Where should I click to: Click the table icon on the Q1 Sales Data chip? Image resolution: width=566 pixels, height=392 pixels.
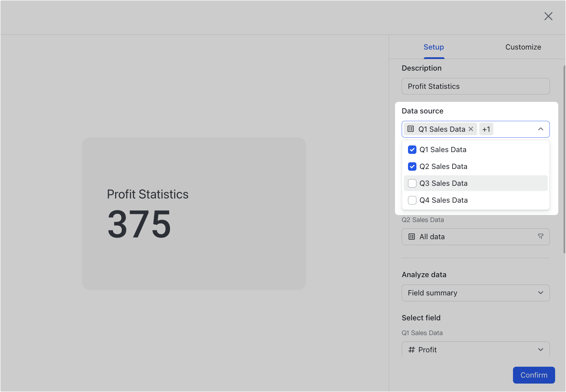point(410,129)
